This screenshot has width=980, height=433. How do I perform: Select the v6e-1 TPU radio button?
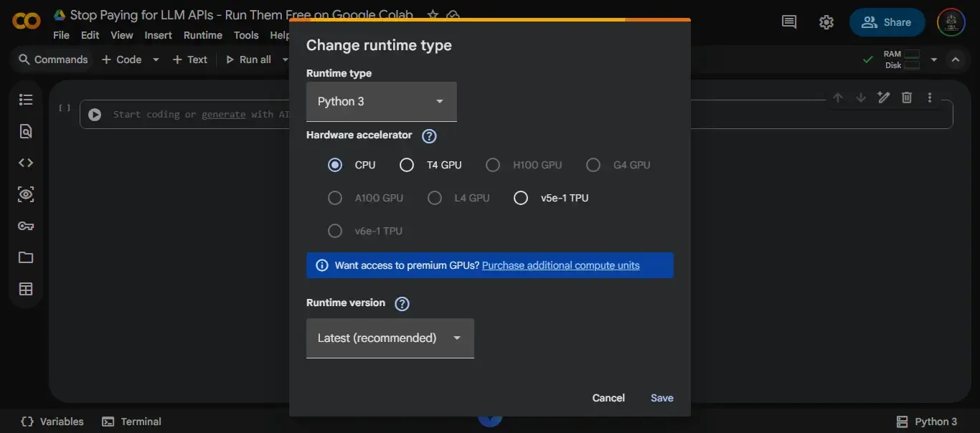[335, 231]
